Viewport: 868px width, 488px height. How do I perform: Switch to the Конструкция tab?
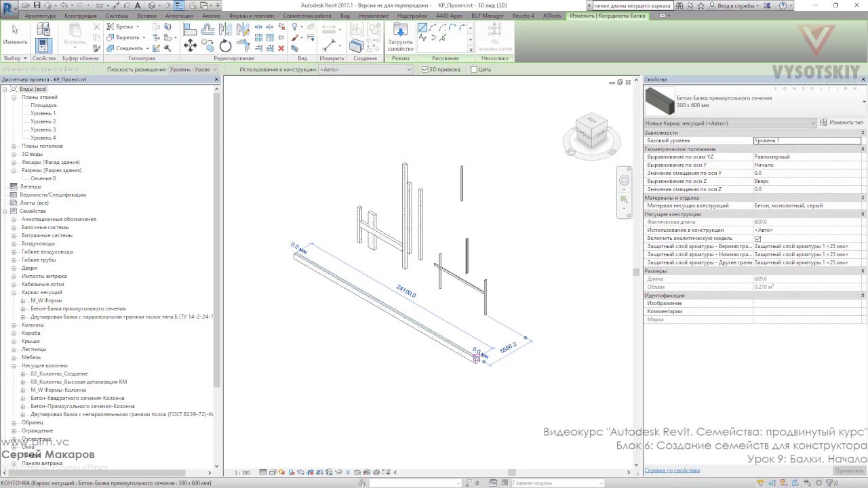pyautogui.click(x=81, y=16)
